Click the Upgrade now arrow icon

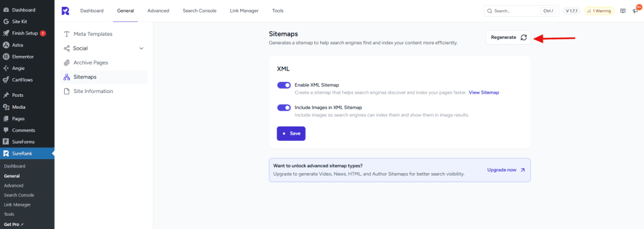point(523,170)
